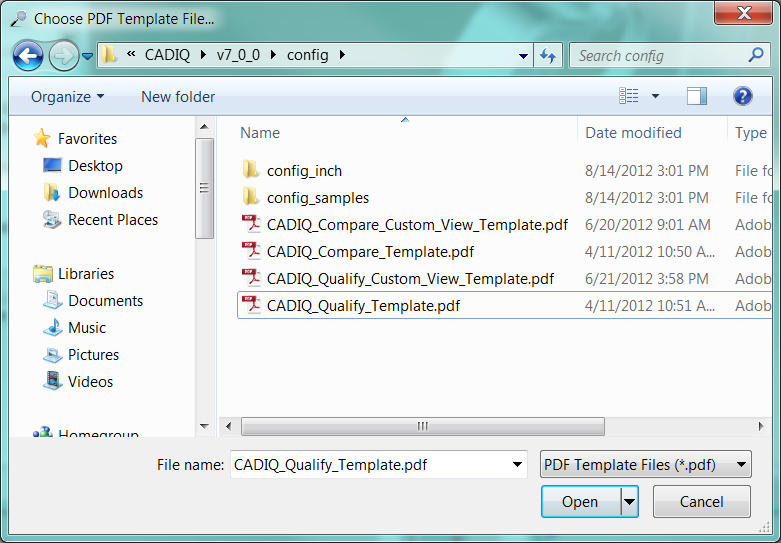Click the Documents library icon
781x543 pixels.
[52, 300]
